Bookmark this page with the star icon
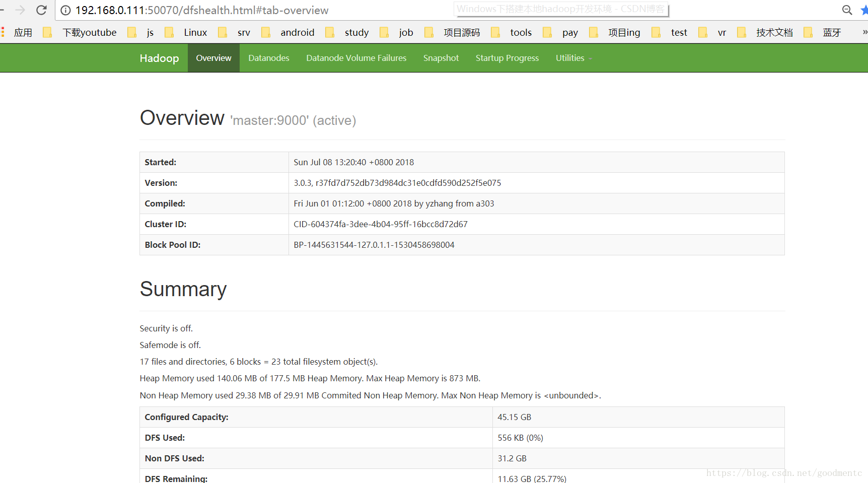 click(x=864, y=10)
